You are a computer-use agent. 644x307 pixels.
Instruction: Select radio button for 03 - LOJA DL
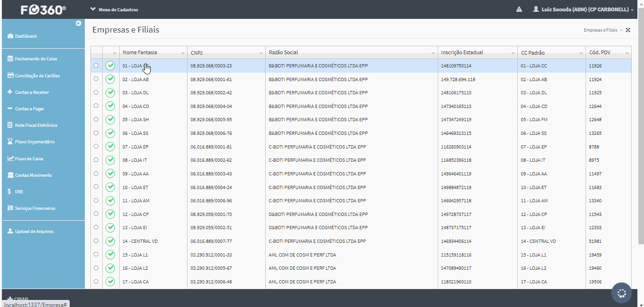[x=96, y=92]
